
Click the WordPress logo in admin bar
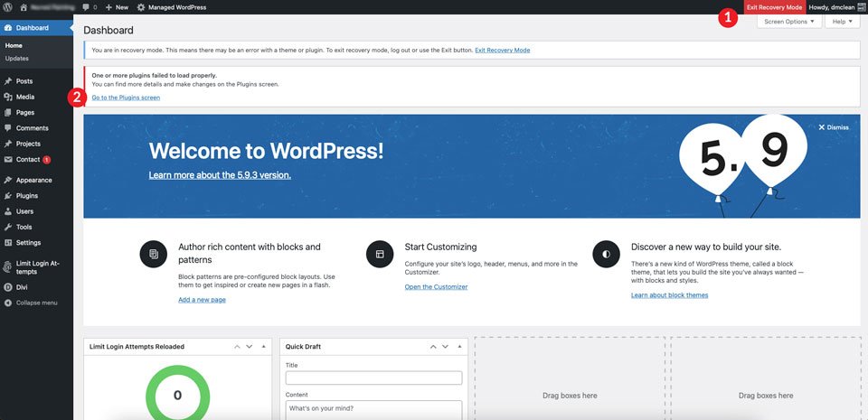point(8,7)
